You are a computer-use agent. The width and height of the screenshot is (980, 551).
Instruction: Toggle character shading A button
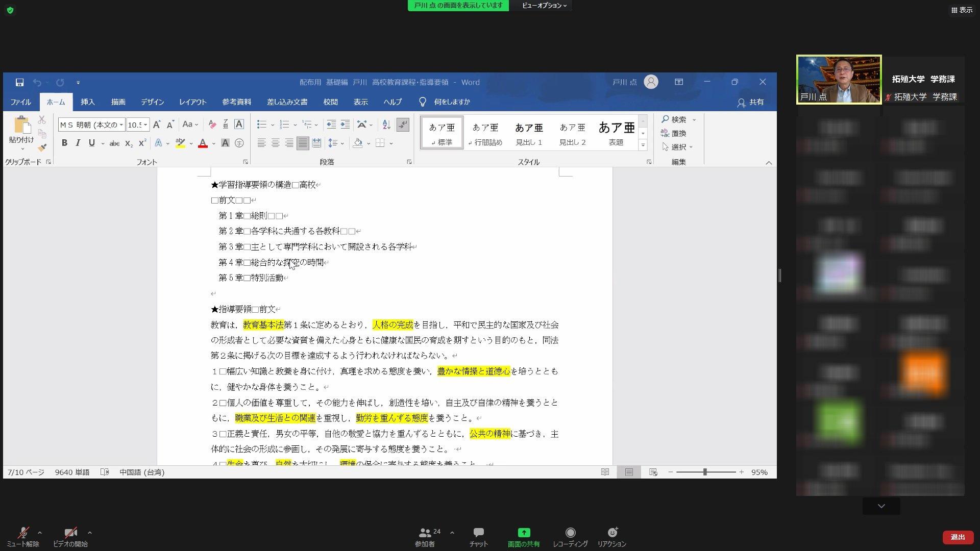pyautogui.click(x=225, y=143)
